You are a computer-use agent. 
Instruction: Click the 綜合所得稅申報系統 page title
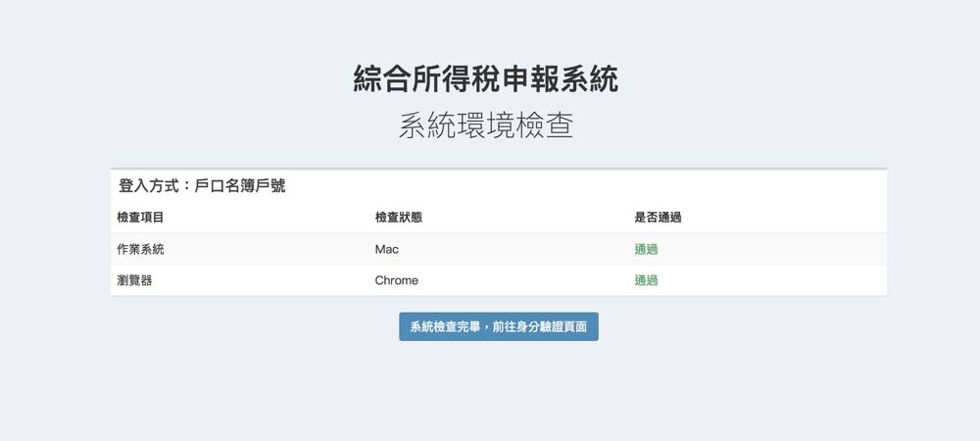pyautogui.click(x=485, y=79)
